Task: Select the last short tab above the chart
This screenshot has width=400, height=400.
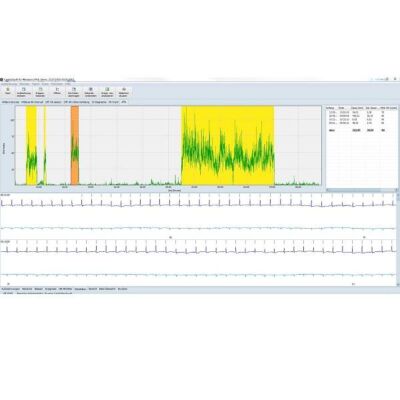Action: point(124,102)
